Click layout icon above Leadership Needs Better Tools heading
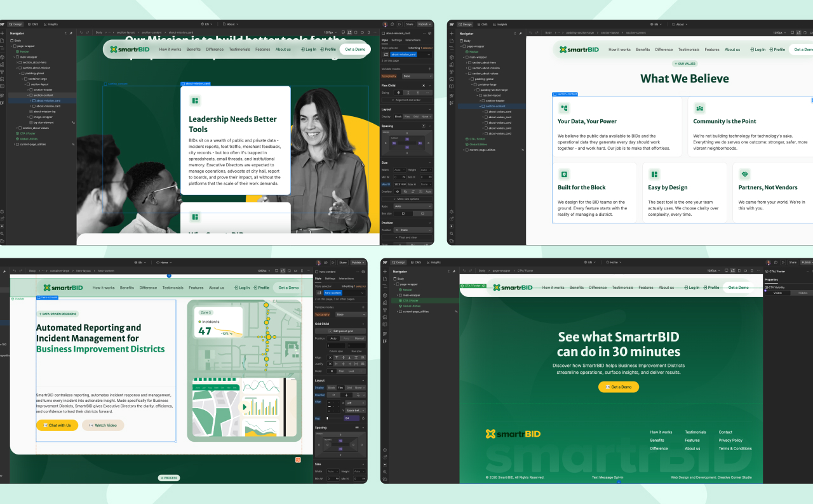Screen dimensions: 813x504 195,100
